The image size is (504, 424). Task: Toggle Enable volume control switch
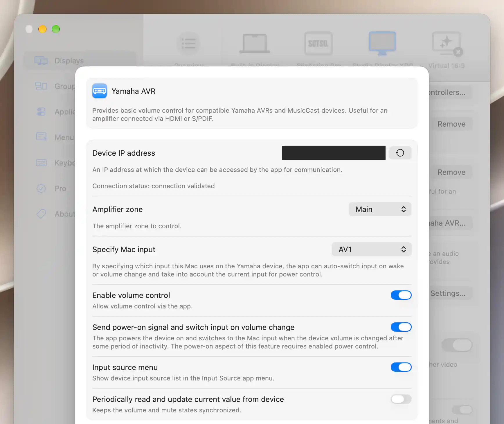[401, 295]
